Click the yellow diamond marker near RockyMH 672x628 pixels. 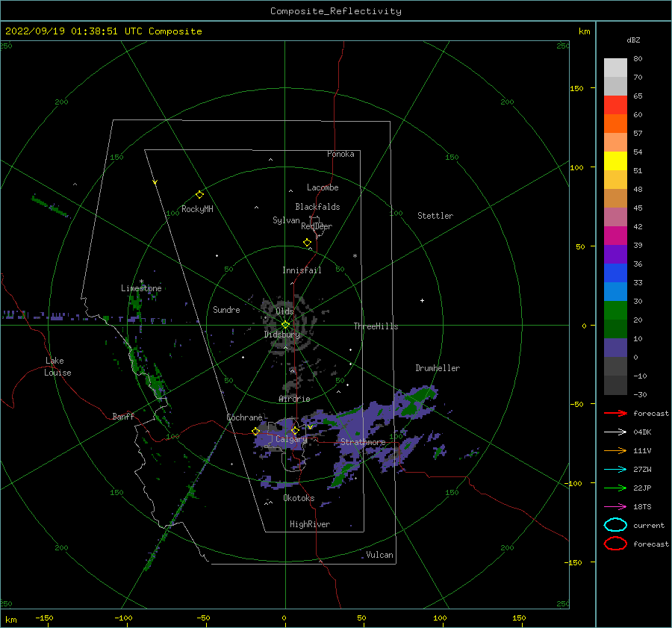coord(199,195)
